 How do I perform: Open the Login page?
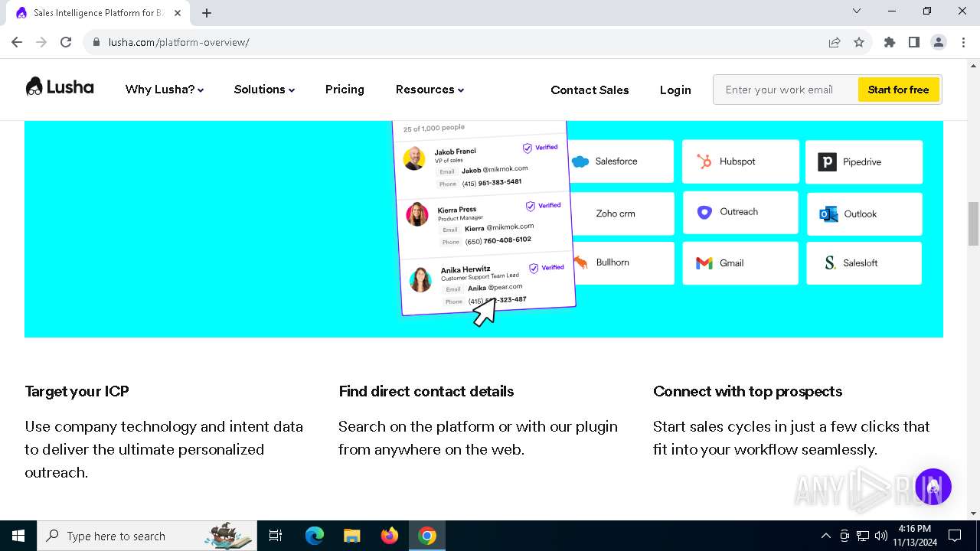tap(675, 90)
